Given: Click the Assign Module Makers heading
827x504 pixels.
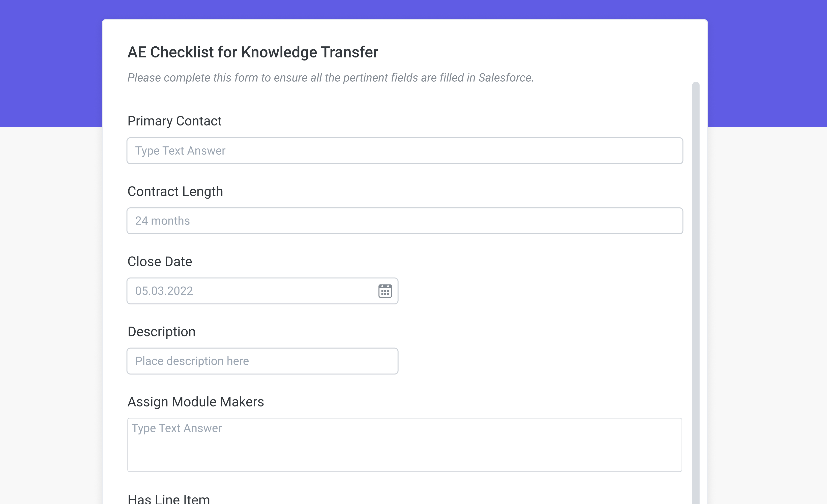Looking at the screenshot, I should point(196,402).
